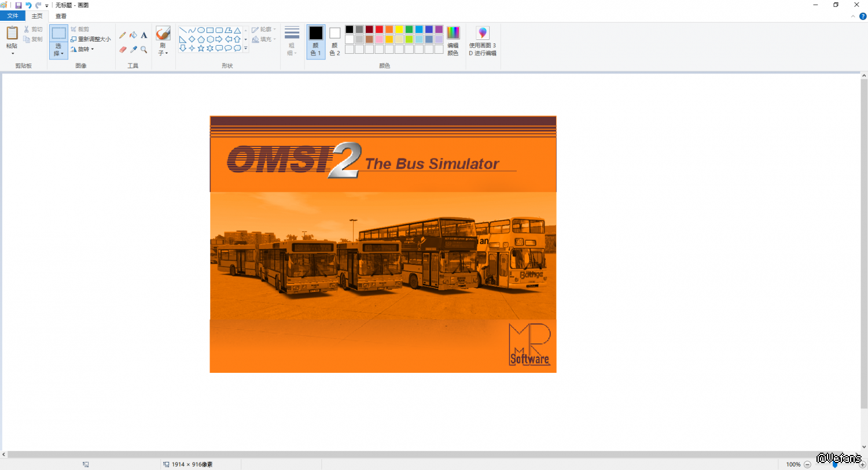Open the 选择 selection options dropdown
Viewport: 868px width, 470px height.
click(58, 50)
